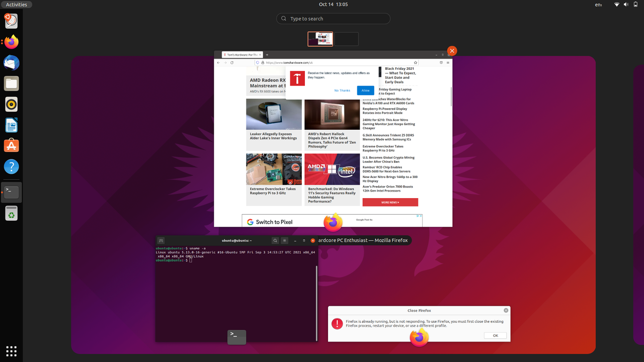
Task: Open the en keyboard layout indicator
Action: [x=598, y=5]
